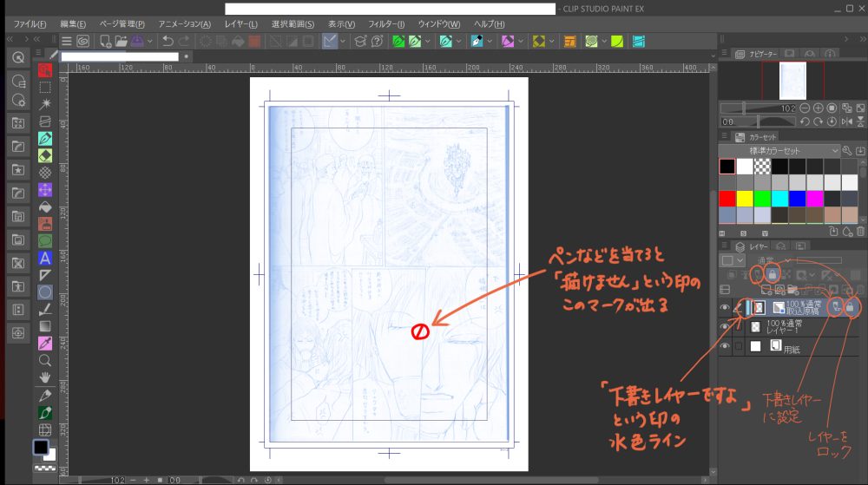Activate the Hand pan tool
The height and width of the screenshot is (485, 868).
tap(45, 377)
